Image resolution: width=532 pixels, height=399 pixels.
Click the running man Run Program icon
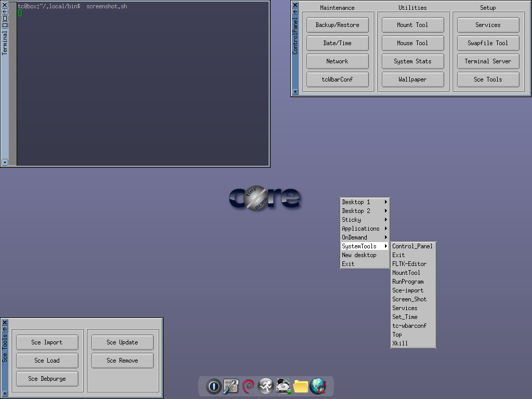click(x=266, y=387)
